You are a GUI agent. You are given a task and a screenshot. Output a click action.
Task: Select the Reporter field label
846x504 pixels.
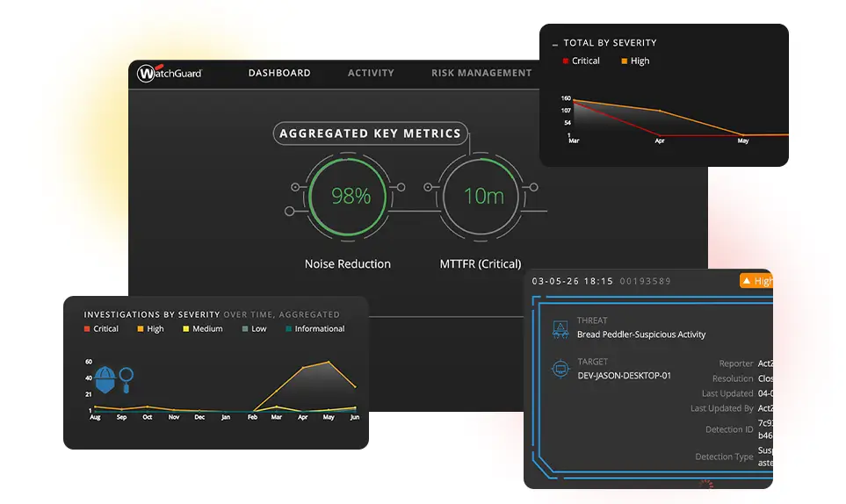coord(736,364)
